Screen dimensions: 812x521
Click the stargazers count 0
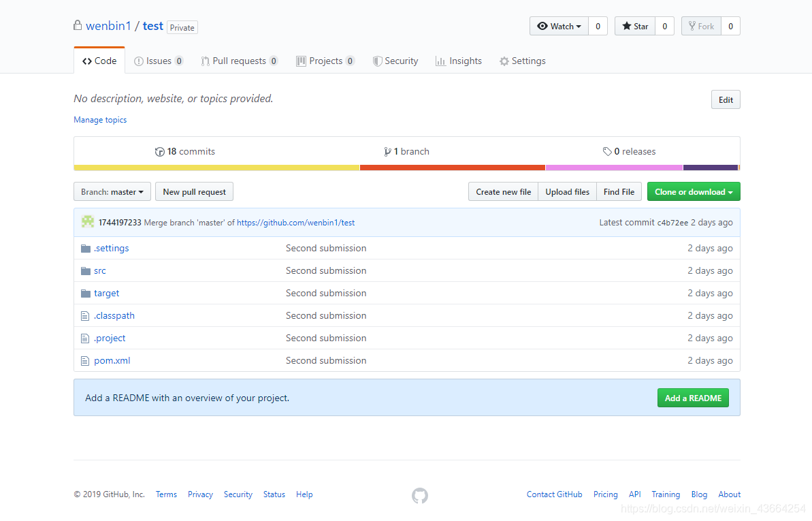(664, 26)
